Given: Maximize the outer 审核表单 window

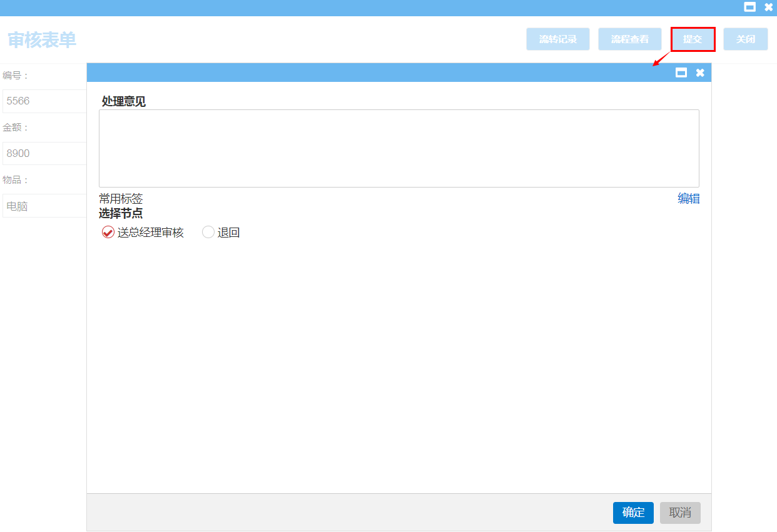Looking at the screenshot, I should click(749, 8).
